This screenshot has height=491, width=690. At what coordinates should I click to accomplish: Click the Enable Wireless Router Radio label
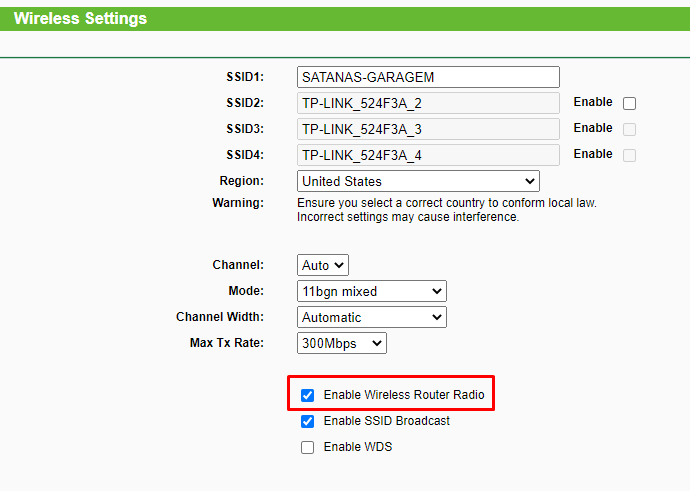(404, 395)
